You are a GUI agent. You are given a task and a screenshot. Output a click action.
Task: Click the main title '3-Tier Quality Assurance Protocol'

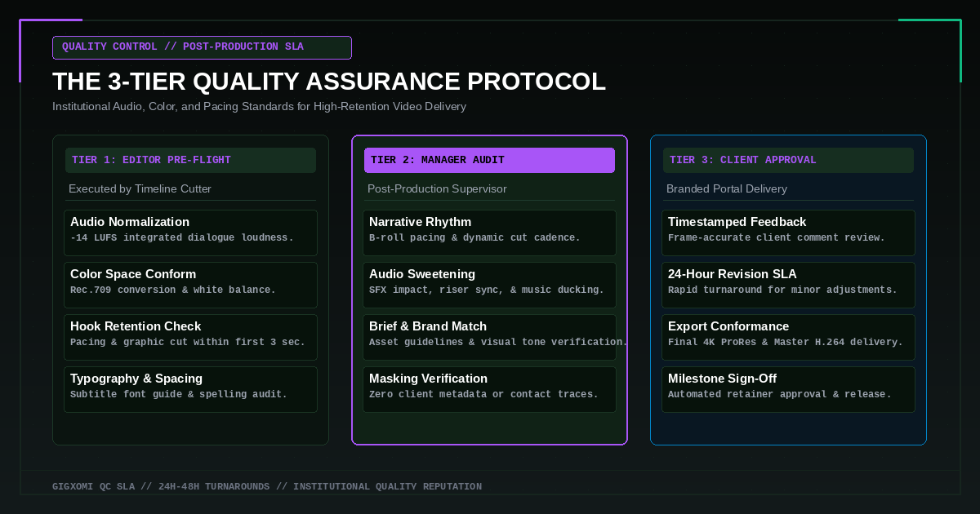pyautogui.click(x=329, y=82)
